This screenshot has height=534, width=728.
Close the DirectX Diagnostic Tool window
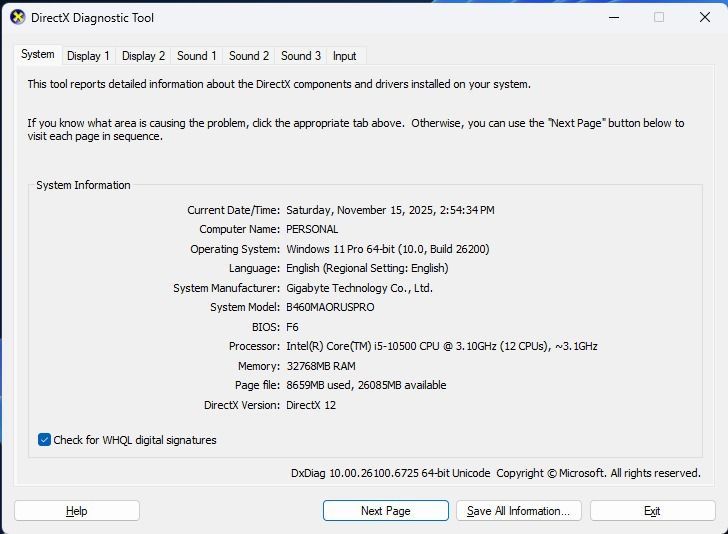tap(704, 18)
